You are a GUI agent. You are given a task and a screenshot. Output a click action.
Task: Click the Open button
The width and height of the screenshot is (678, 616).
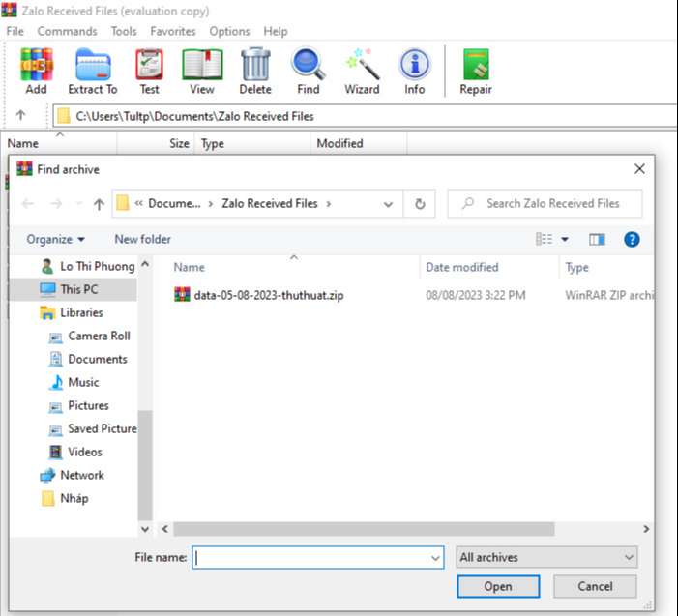pyautogui.click(x=498, y=587)
